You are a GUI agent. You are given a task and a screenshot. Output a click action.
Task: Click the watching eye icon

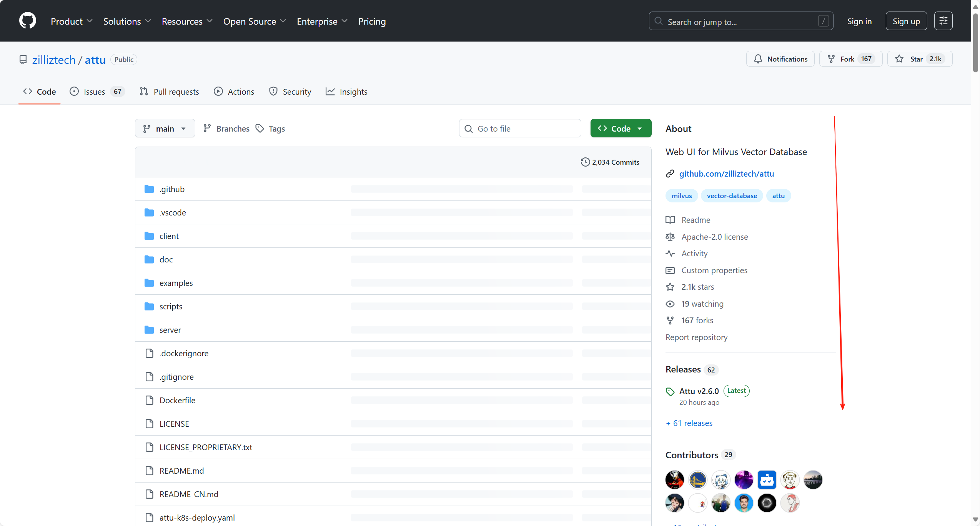tap(670, 304)
